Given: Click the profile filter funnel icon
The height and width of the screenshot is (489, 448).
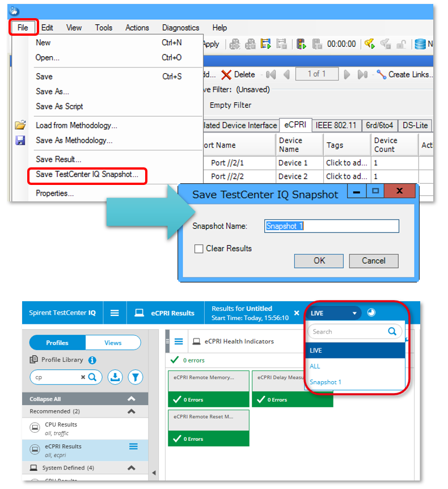Looking at the screenshot, I should pos(136,377).
